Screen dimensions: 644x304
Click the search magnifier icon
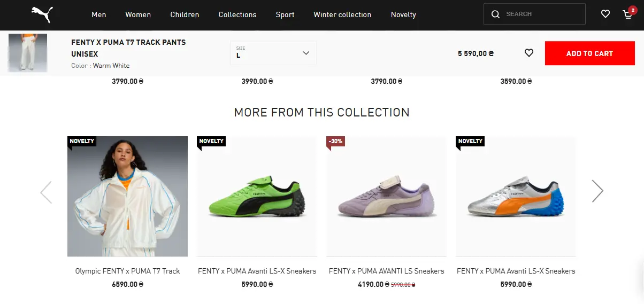pos(495,14)
